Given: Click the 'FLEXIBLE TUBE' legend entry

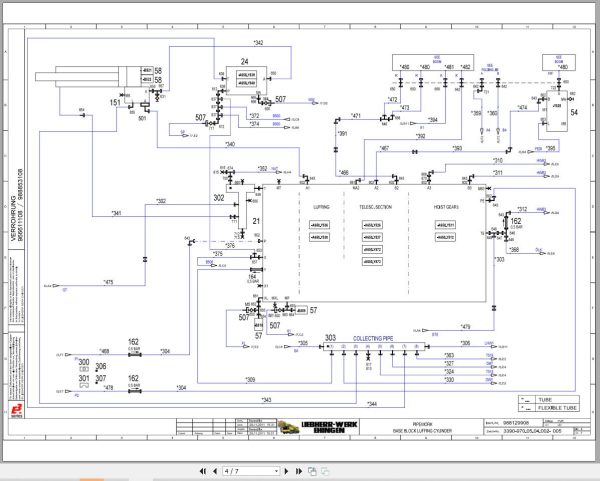Looking at the screenshot, I should click(x=557, y=408).
